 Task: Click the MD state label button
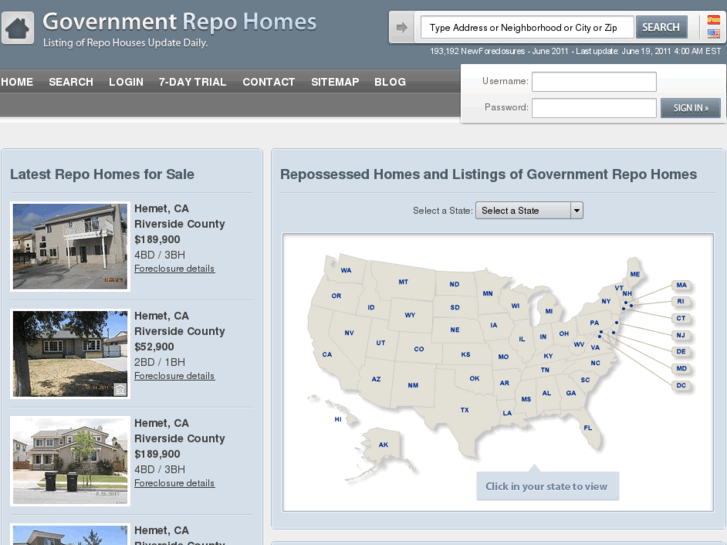[x=681, y=369]
